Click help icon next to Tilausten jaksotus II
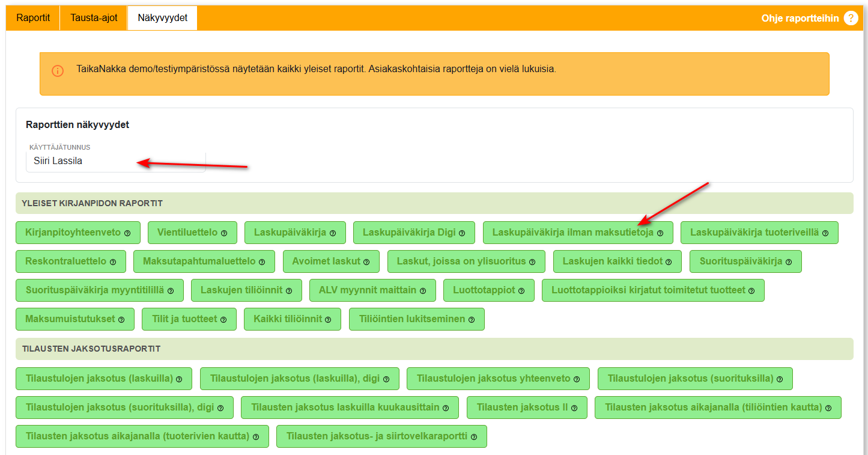Image resolution: width=868 pixels, height=455 pixels. click(x=574, y=408)
